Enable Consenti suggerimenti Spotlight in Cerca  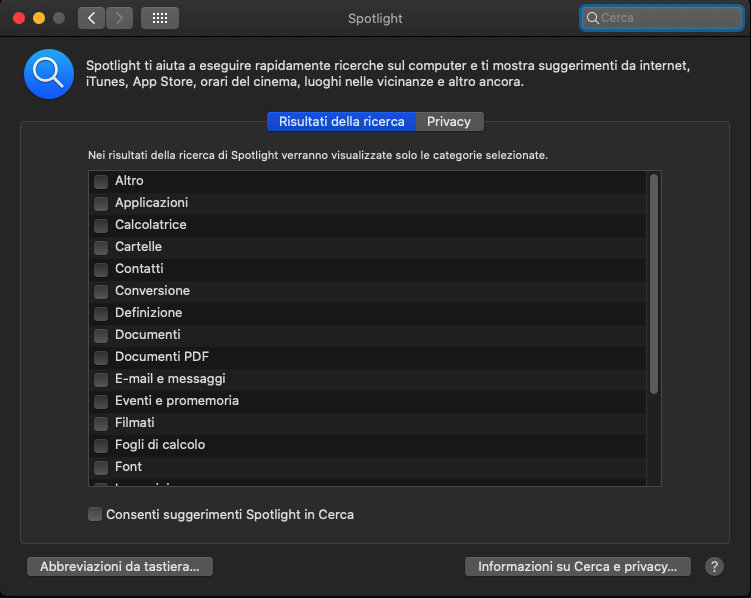click(x=95, y=514)
